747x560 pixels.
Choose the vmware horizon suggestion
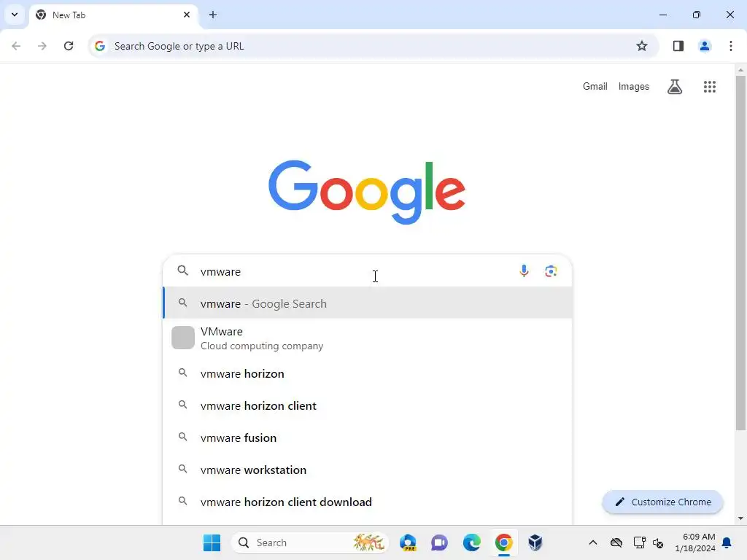[368, 373]
